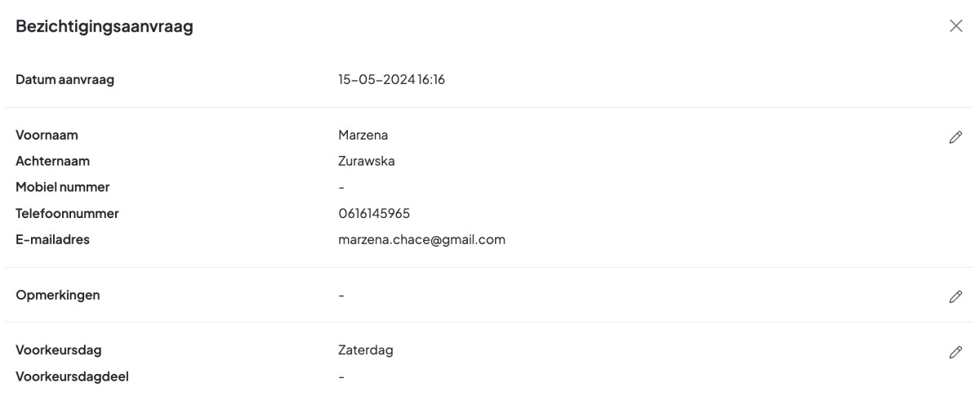Screen dimensions: 980x396
Task: Click the Voorkeursdagdeel label
Action: click(72, 377)
